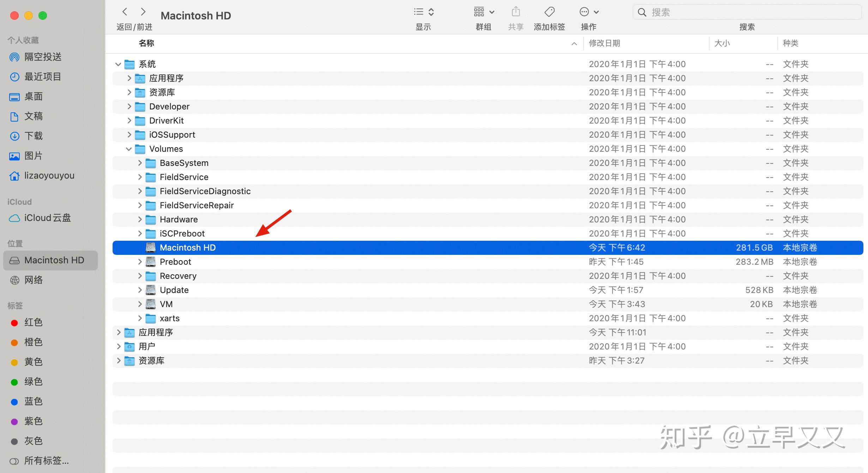868x473 pixels.
Task: Show all tags (所有标签…)
Action: click(46, 461)
